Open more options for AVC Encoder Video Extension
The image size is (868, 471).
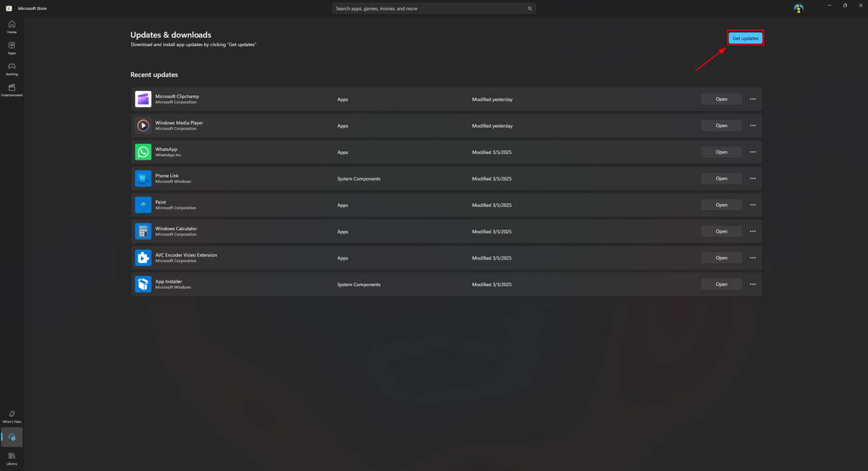(752, 258)
